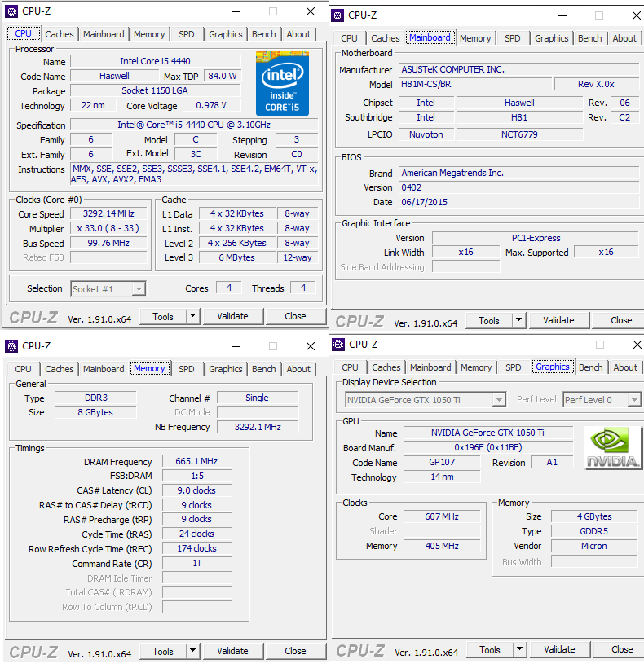
Task: Click Tools button in Graphics window
Action: [x=490, y=649]
